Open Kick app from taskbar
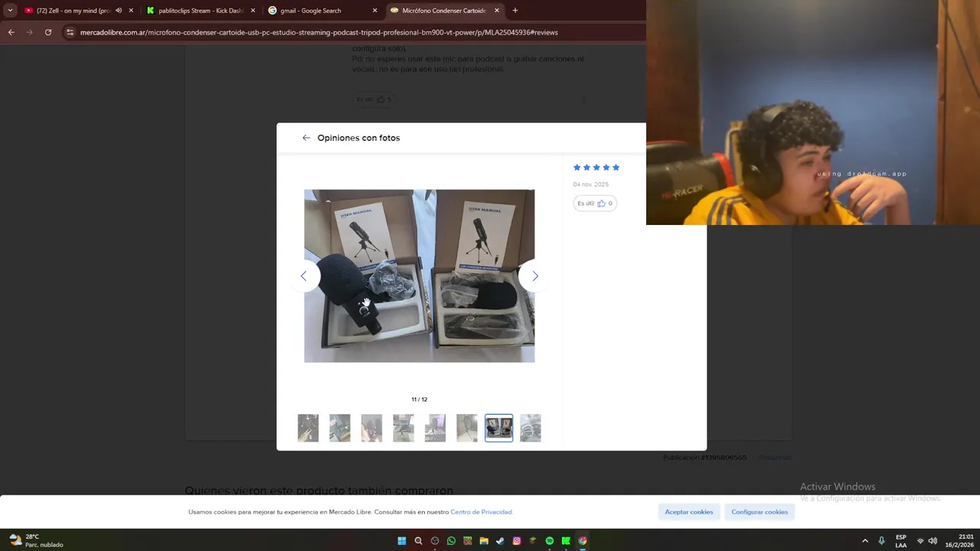980x551 pixels. point(566,540)
